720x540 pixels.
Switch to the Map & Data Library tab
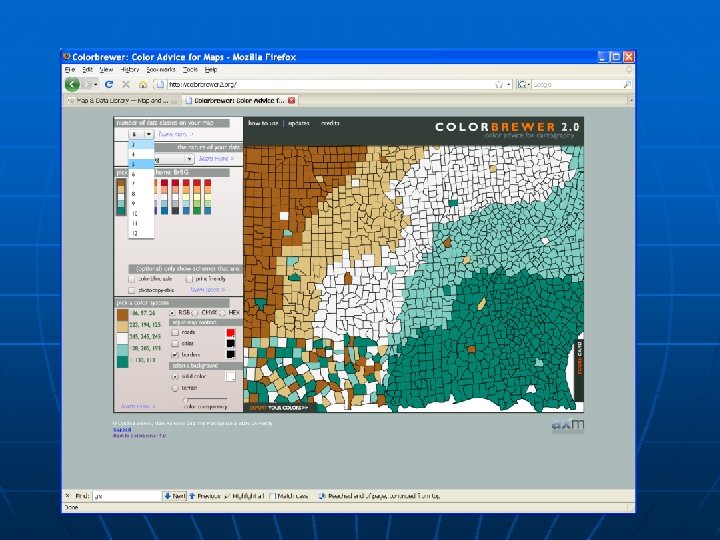click(122, 100)
